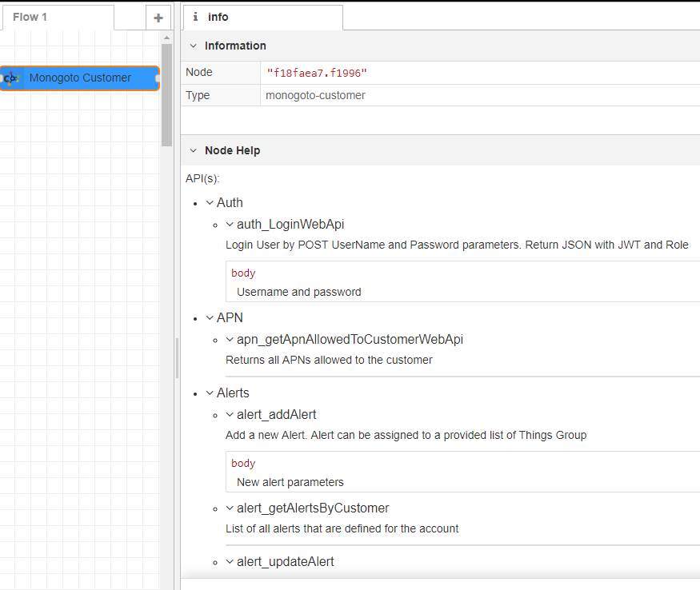Collapse the alert_addAlert entry
700x590 pixels.
[x=230, y=415]
